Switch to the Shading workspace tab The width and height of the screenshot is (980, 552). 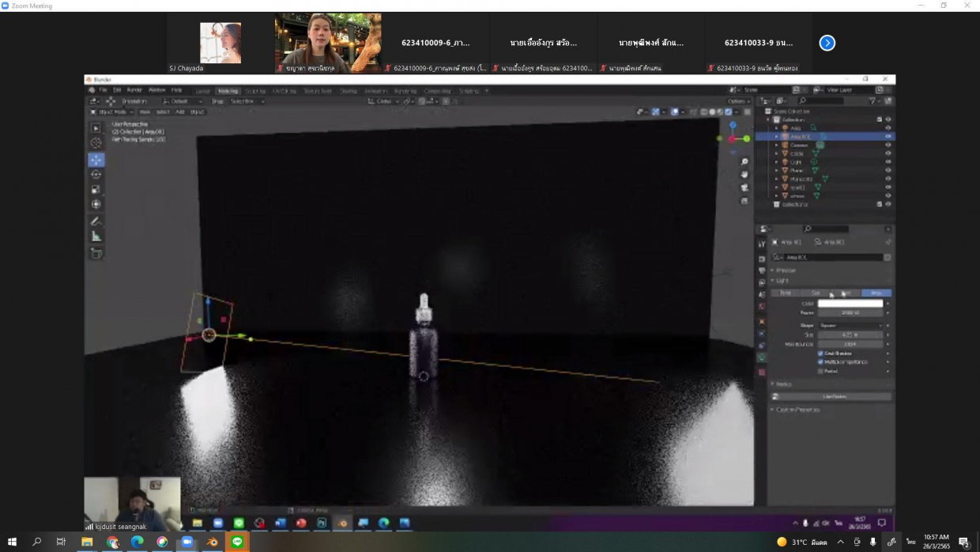348,91
